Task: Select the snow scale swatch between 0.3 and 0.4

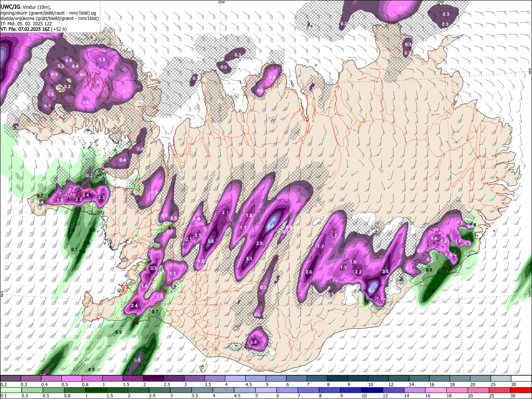Action: tap(31, 379)
